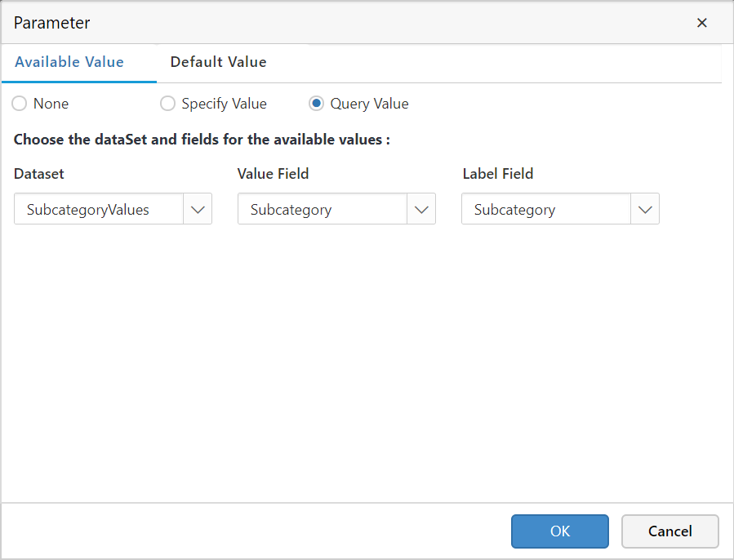Click the Parameter title bar text
The height and width of the screenshot is (560, 734).
click(x=52, y=23)
